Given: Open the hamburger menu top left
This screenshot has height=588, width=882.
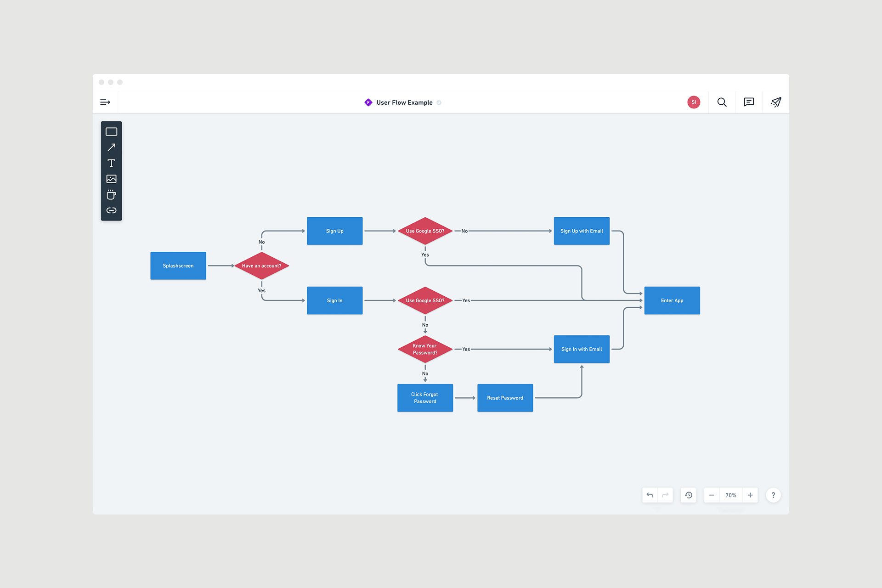Looking at the screenshot, I should coord(104,102).
